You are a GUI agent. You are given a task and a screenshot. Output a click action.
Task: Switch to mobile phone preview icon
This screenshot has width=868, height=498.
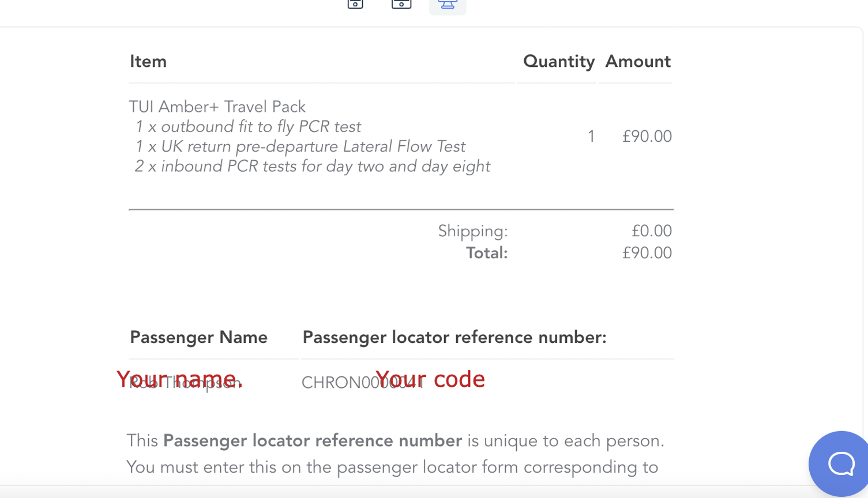(x=355, y=4)
